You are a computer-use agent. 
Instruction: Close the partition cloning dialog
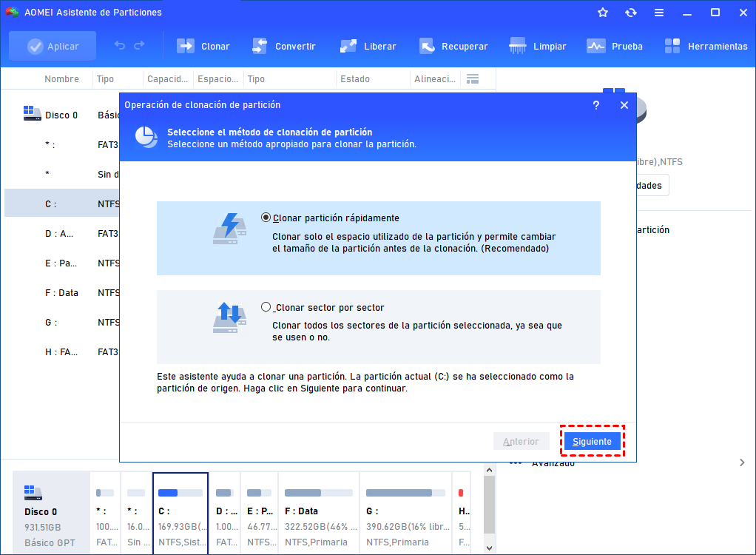(624, 105)
